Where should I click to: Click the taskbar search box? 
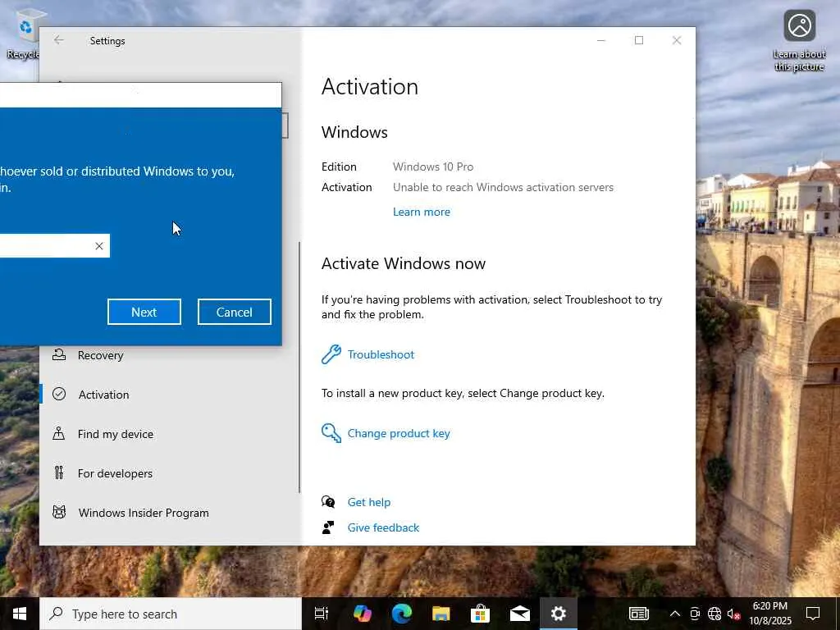tap(171, 614)
